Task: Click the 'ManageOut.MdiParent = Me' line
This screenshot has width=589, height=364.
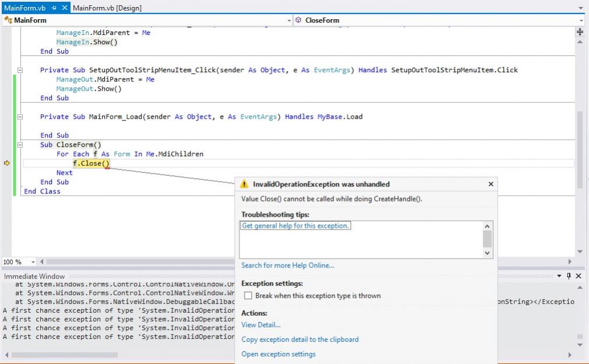Action: (105, 79)
